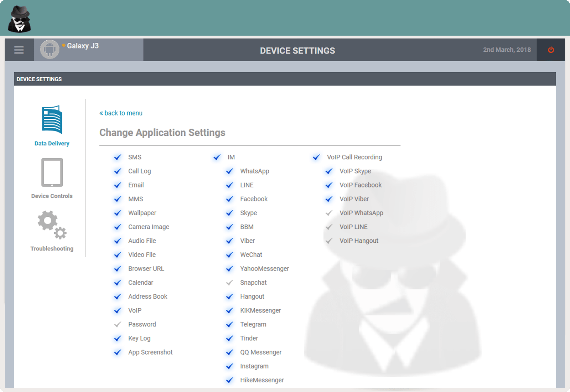Disable Instagram monitoring

230,366
